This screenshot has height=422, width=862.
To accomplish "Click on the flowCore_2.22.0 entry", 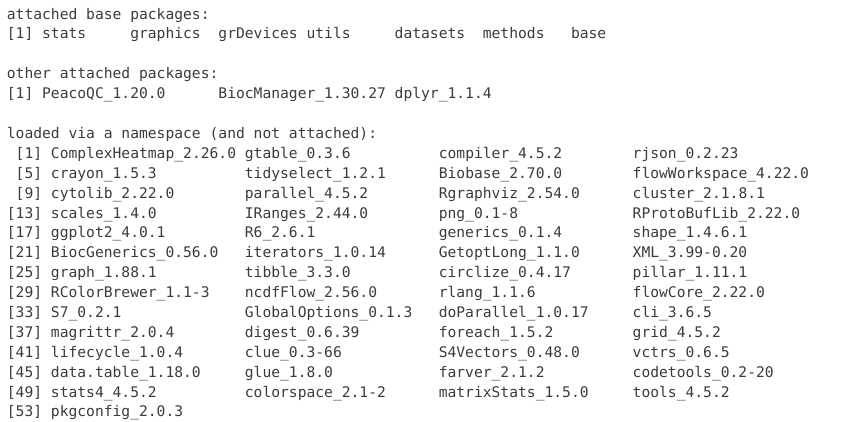I will coord(699,292).
